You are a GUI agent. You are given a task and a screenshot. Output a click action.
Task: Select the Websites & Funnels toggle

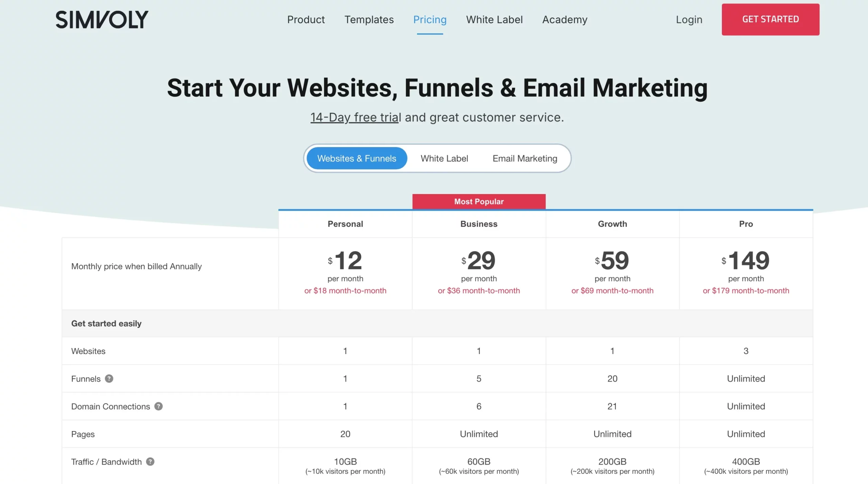[x=356, y=158]
